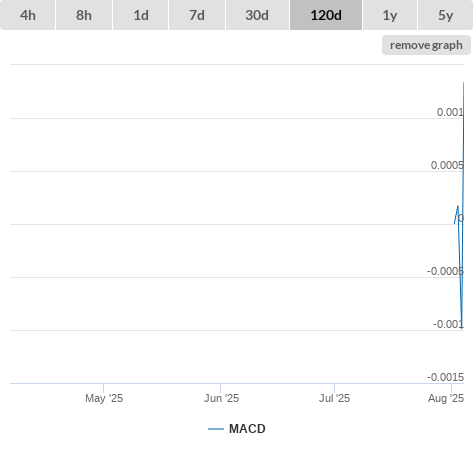
Task: Click the Jun '25 axis label
Action: 221,398
